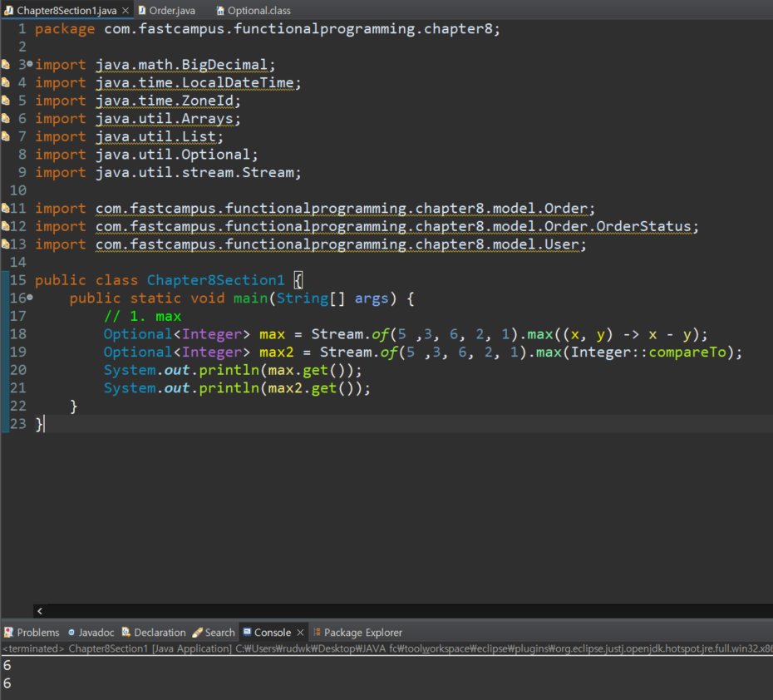This screenshot has height=700, width=773.
Task: Click the warning marker on line 7
Action: click(6, 136)
